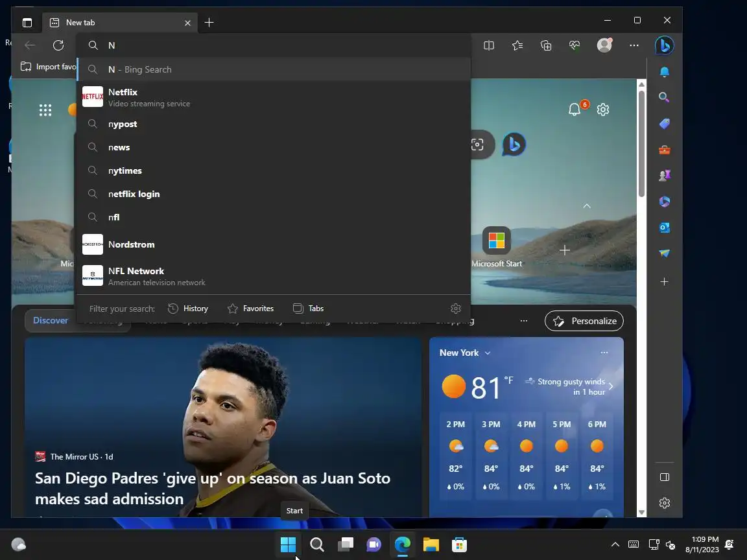Expand the New York location dropdown

[x=488, y=353]
